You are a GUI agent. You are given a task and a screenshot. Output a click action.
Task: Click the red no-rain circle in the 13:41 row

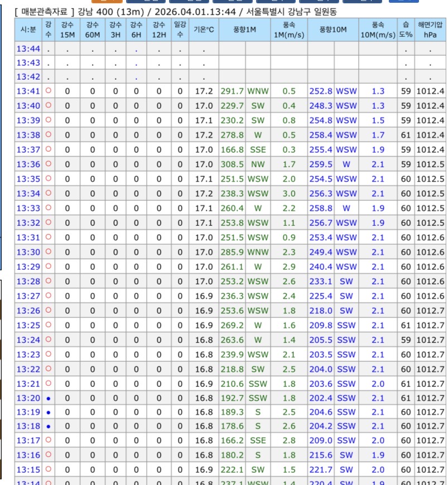(49, 91)
